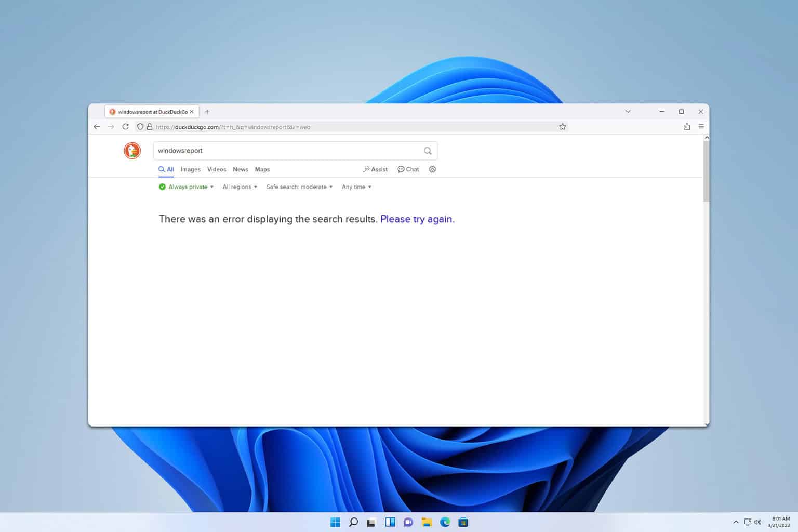The height and width of the screenshot is (532, 798).
Task: Click the browser back arrow
Action: click(97, 127)
